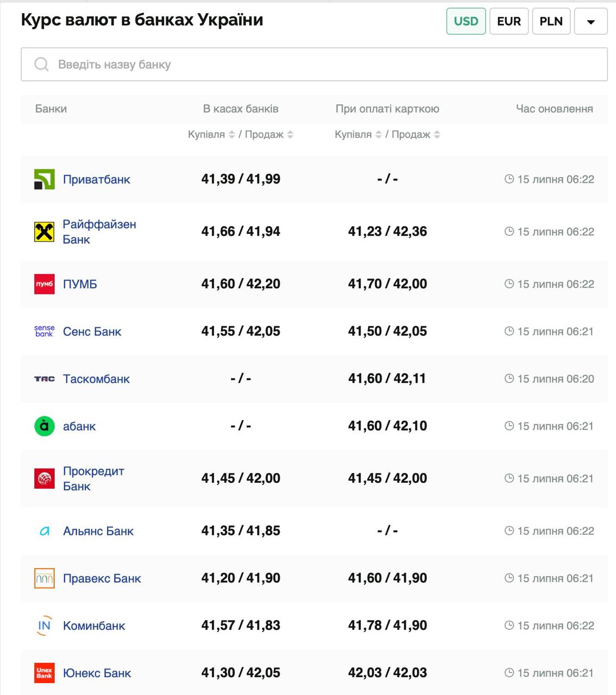Switch to EUR currency
616x695 pixels.
pos(508,21)
